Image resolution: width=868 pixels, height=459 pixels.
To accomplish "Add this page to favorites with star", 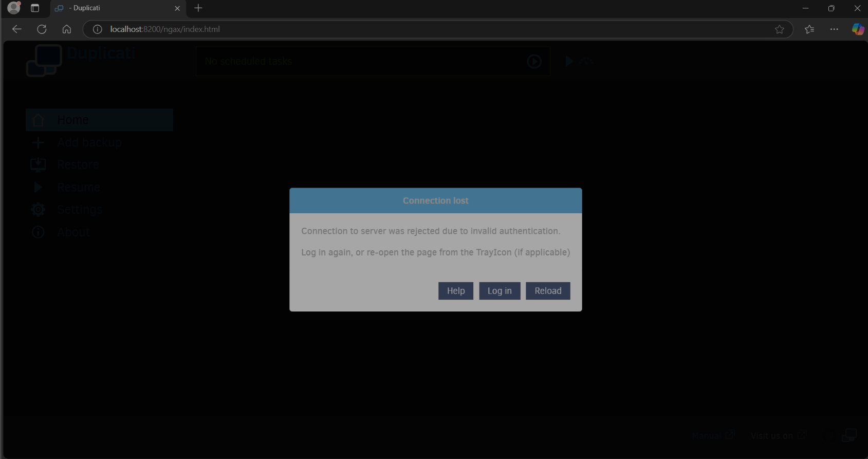I will pyautogui.click(x=779, y=29).
